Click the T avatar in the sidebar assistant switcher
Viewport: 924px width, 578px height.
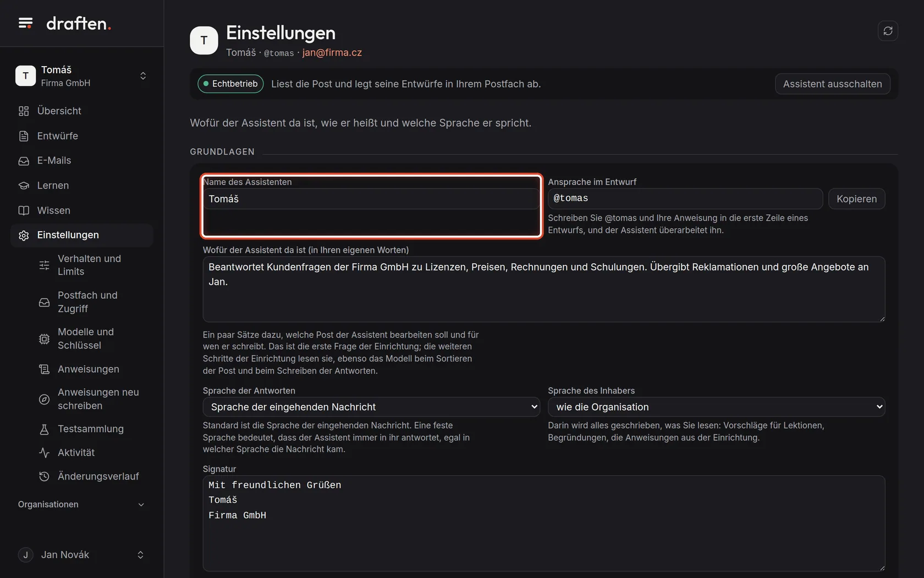25,76
